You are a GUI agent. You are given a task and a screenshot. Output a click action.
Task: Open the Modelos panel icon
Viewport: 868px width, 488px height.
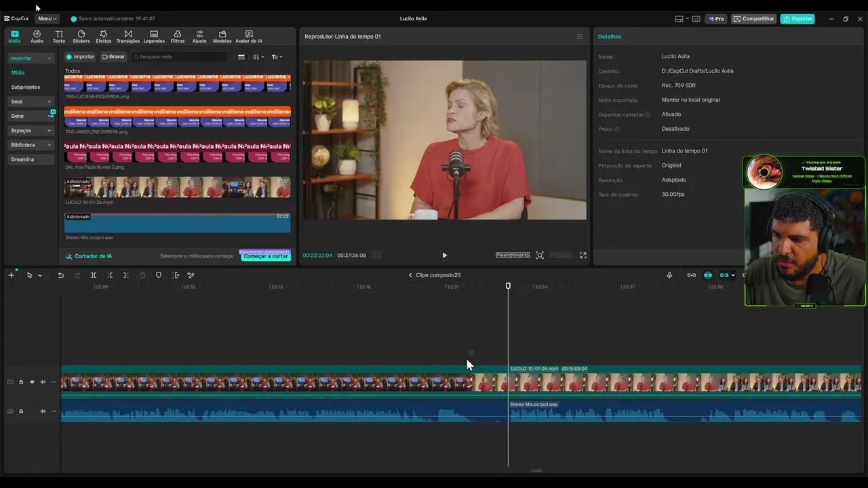(222, 37)
